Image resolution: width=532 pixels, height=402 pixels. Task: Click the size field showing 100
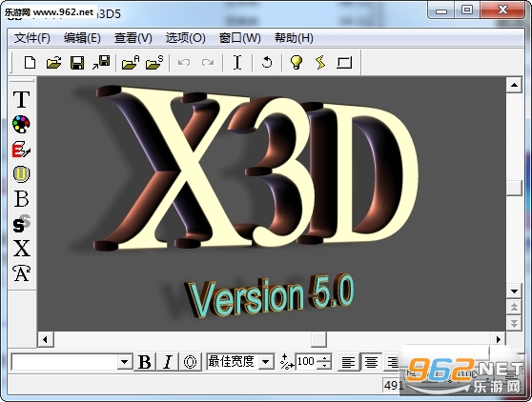306,362
